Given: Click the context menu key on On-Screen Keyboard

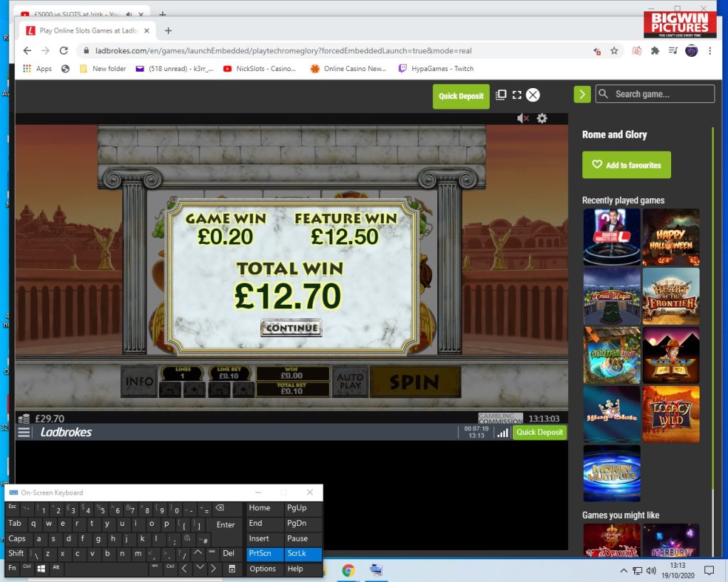Looking at the screenshot, I should coord(232,568).
